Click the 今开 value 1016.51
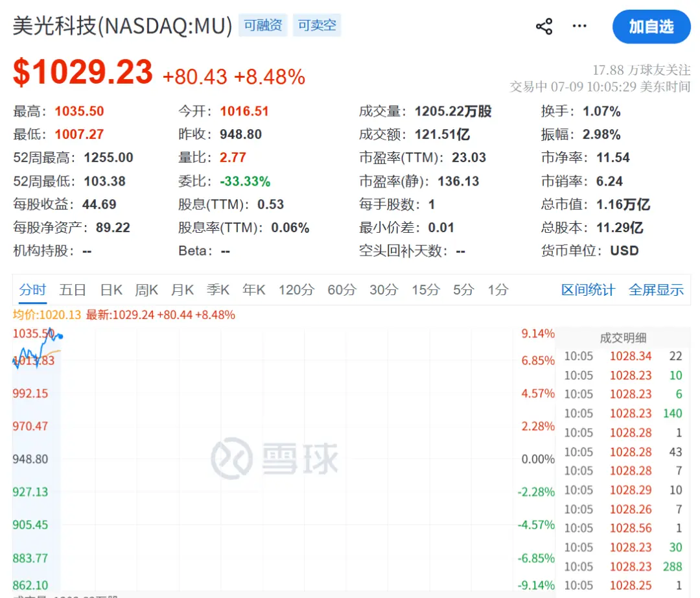This screenshot has width=700, height=598. (x=244, y=111)
